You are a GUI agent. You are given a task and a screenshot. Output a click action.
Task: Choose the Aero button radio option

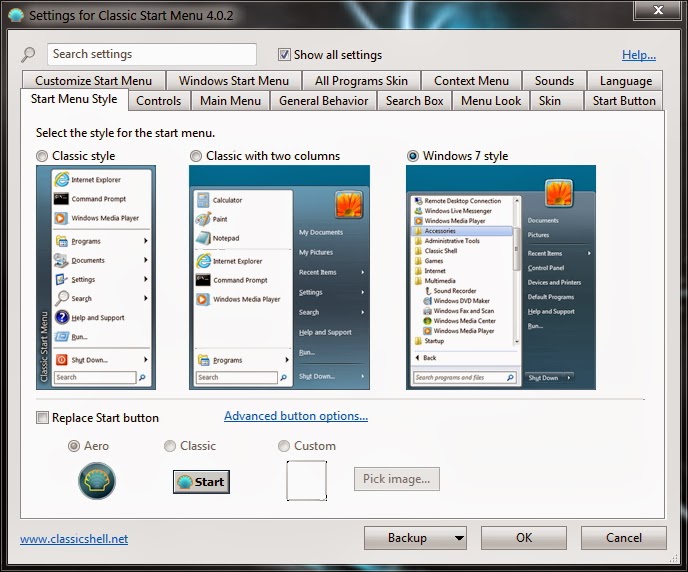74,446
